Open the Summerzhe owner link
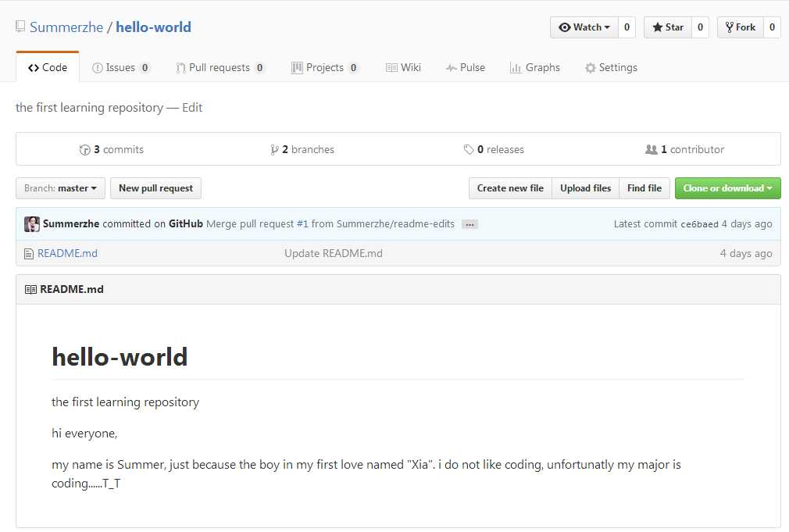The width and height of the screenshot is (789, 532). [66, 27]
